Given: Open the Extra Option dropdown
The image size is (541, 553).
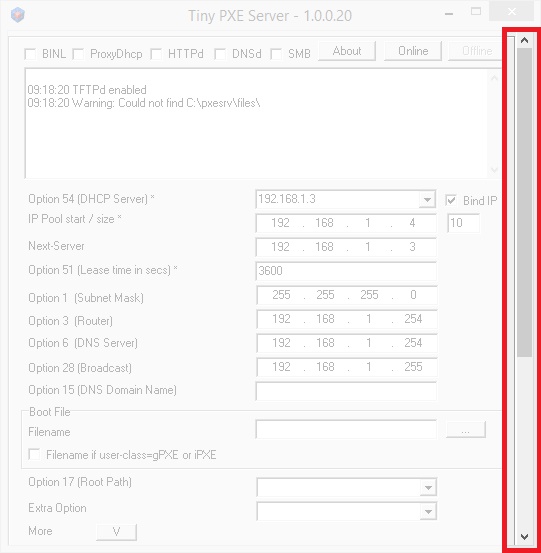Looking at the screenshot, I should pos(428,511).
